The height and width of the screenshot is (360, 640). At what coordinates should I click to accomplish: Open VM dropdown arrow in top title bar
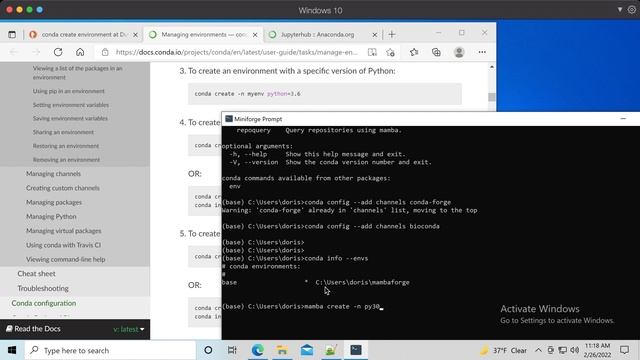pyautogui.click(x=620, y=9)
